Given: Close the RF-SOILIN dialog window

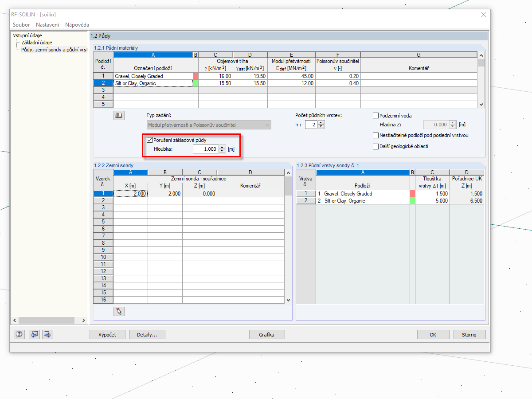Looking at the screenshot, I should pyautogui.click(x=484, y=15).
